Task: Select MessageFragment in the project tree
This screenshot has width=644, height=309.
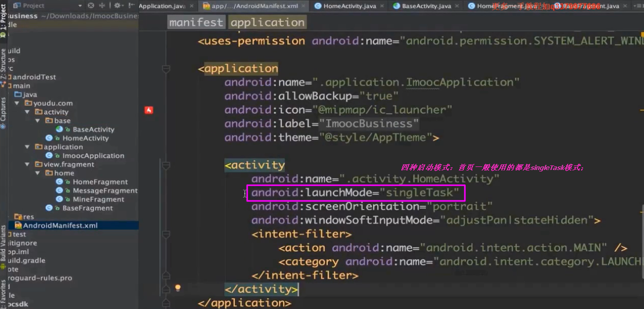Action: (x=105, y=190)
